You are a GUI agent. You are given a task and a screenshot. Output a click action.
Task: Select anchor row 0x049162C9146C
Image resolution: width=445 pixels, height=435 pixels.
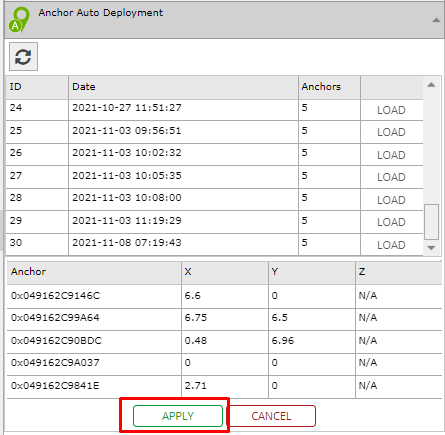tap(224, 296)
